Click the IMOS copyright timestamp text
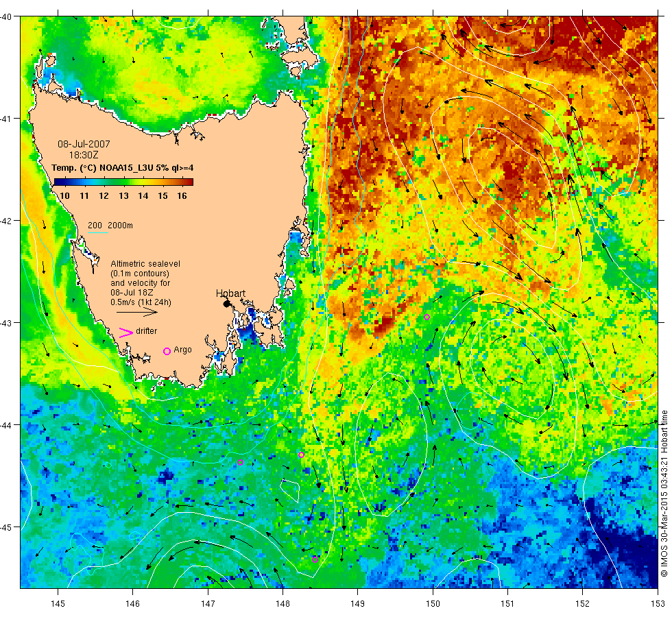Viewport: 672px width, 617px height. [664, 493]
